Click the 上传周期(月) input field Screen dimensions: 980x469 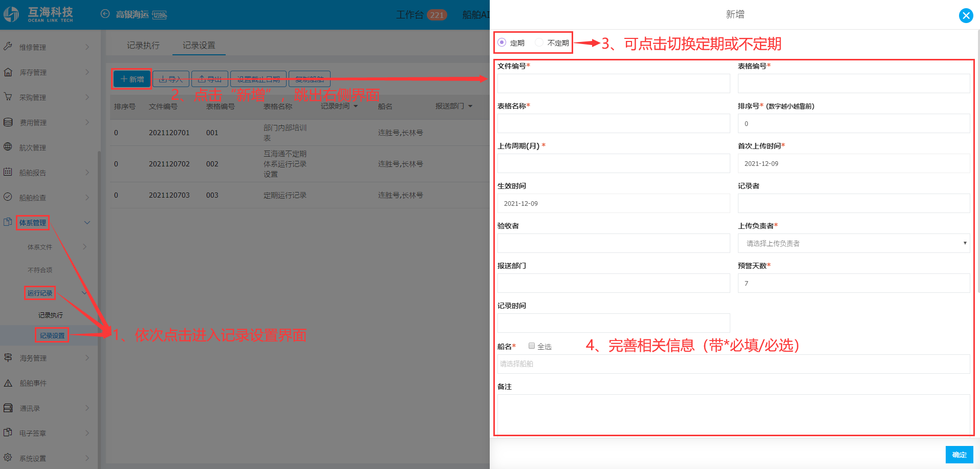click(x=614, y=163)
